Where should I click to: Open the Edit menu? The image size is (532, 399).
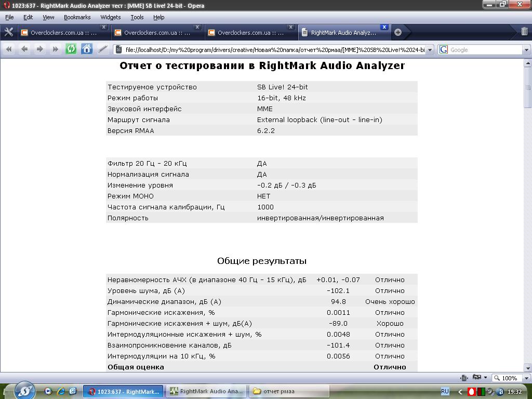coord(28,17)
